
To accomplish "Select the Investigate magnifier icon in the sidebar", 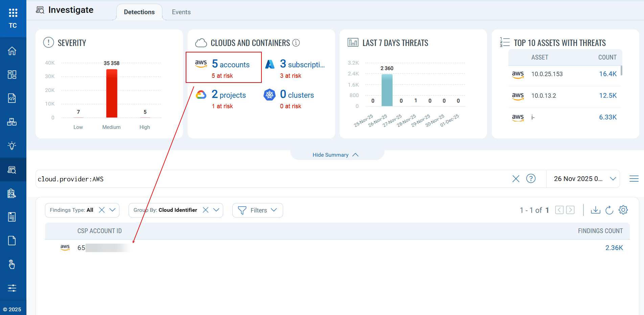I will click(12, 170).
